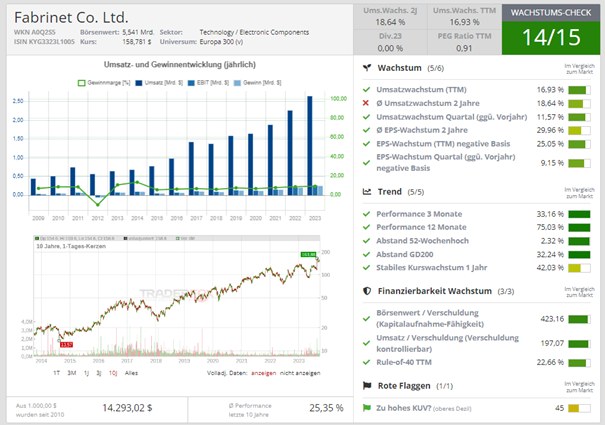The image size is (605, 425).
Task: Click the Europa 300 (v) universe text
Action: pos(221,42)
